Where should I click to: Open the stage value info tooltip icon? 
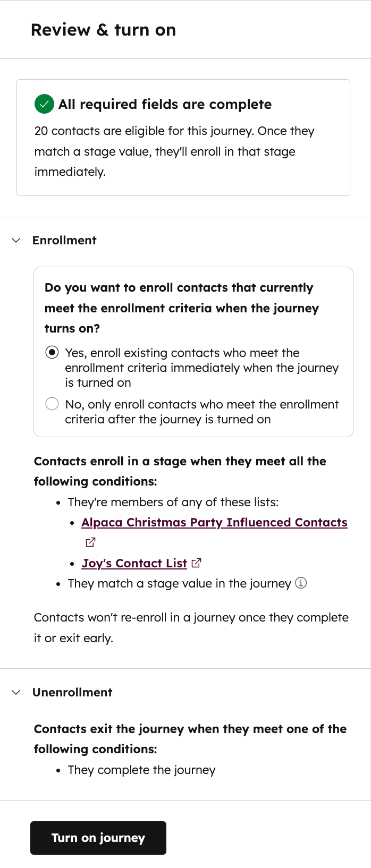[301, 583]
